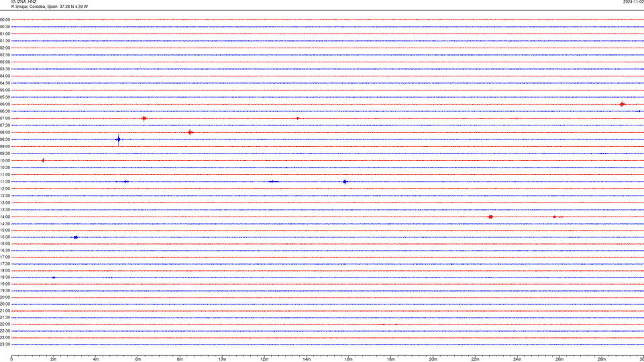Click the 22m tick label on the minute axis
The image size is (644, 362).
tap(475, 359)
